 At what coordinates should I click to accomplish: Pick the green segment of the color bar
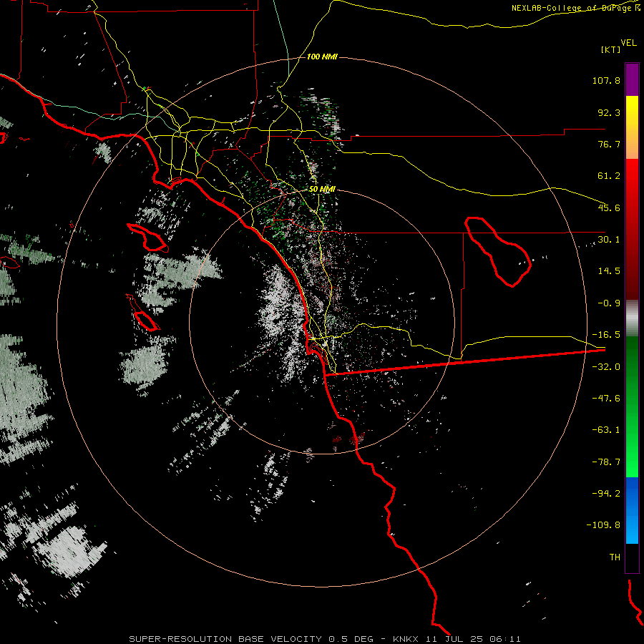tap(632, 406)
